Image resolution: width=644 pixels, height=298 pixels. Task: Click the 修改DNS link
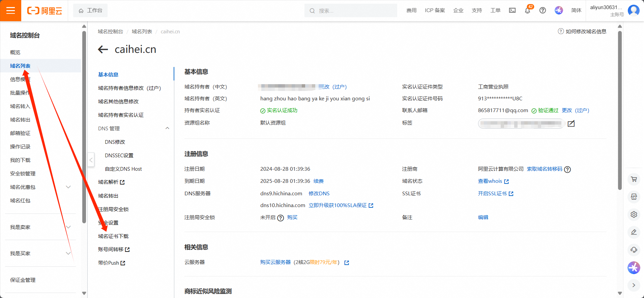click(x=319, y=193)
